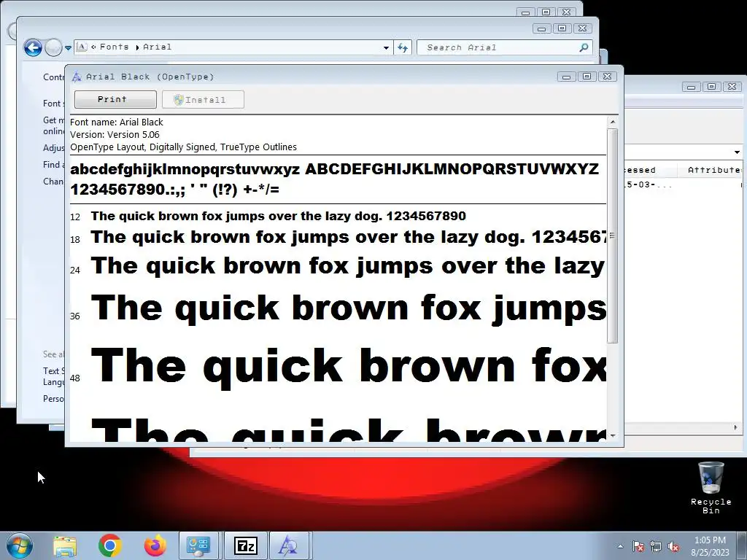Click the dropdown arrow in right background window
Image resolution: width=747 pixels, height=560 pixels.
tap(737, 152)
